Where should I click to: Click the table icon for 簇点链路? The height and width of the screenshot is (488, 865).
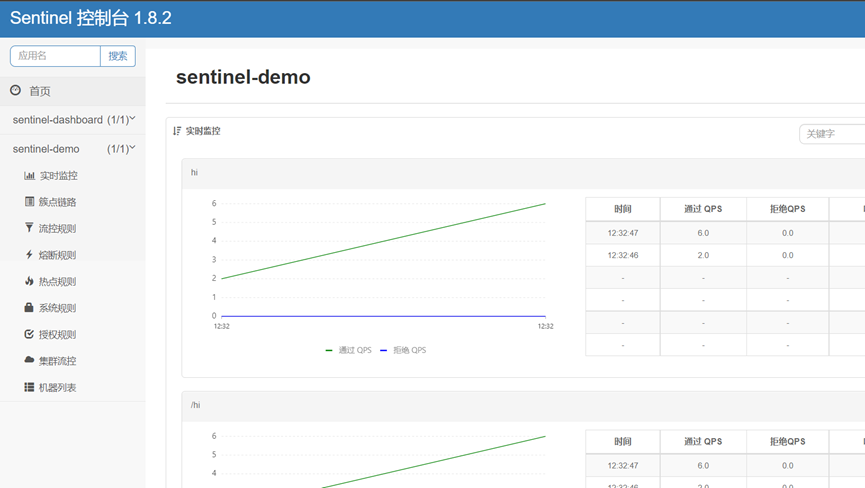(x=29, y=201)
